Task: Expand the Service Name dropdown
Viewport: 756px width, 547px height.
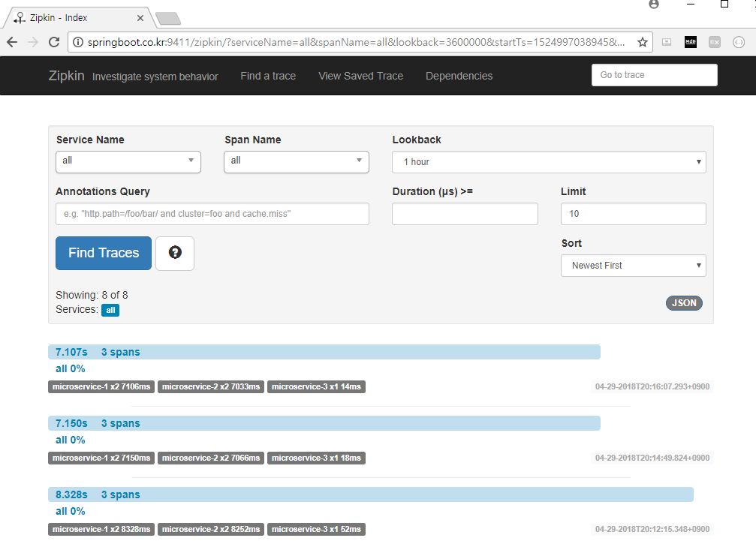Action: (x=128, y=162)
